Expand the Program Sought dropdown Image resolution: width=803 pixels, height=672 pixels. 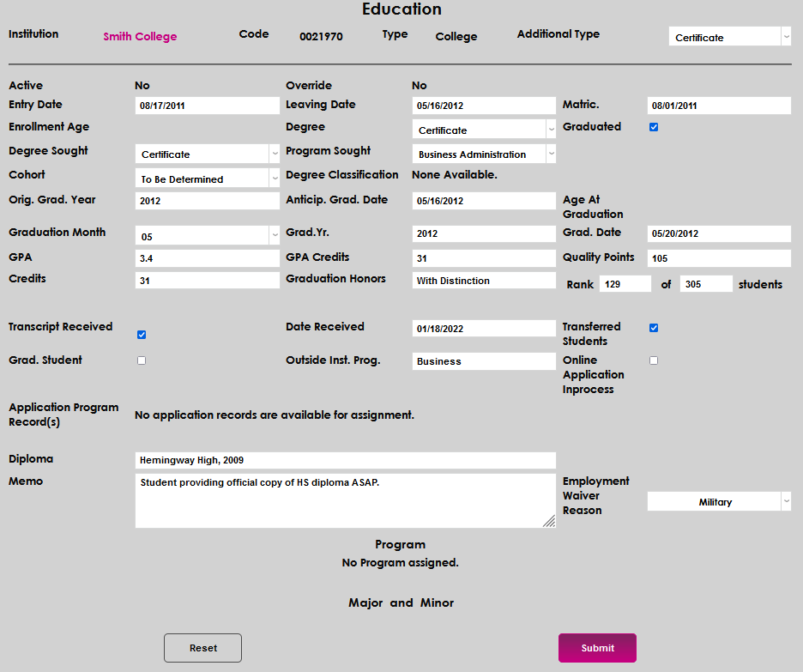(484, 154)
